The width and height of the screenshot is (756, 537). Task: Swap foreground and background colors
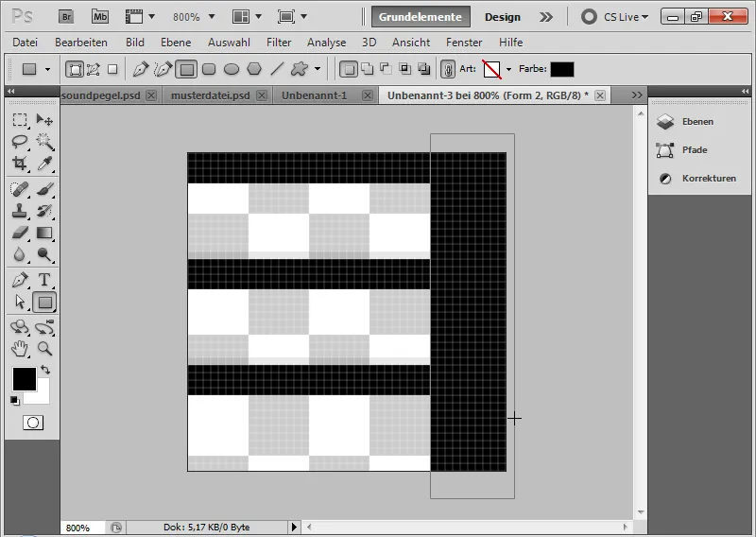[45, 370]
